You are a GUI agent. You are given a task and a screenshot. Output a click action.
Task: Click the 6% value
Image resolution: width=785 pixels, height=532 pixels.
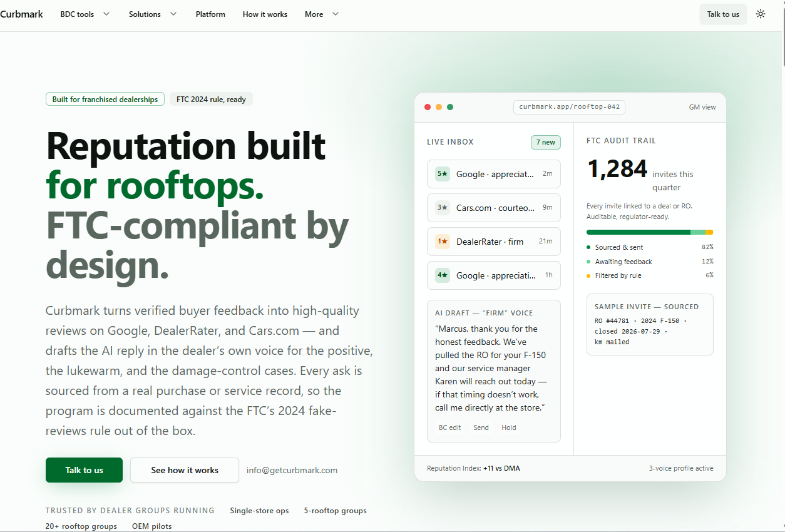tap(709, 275)
